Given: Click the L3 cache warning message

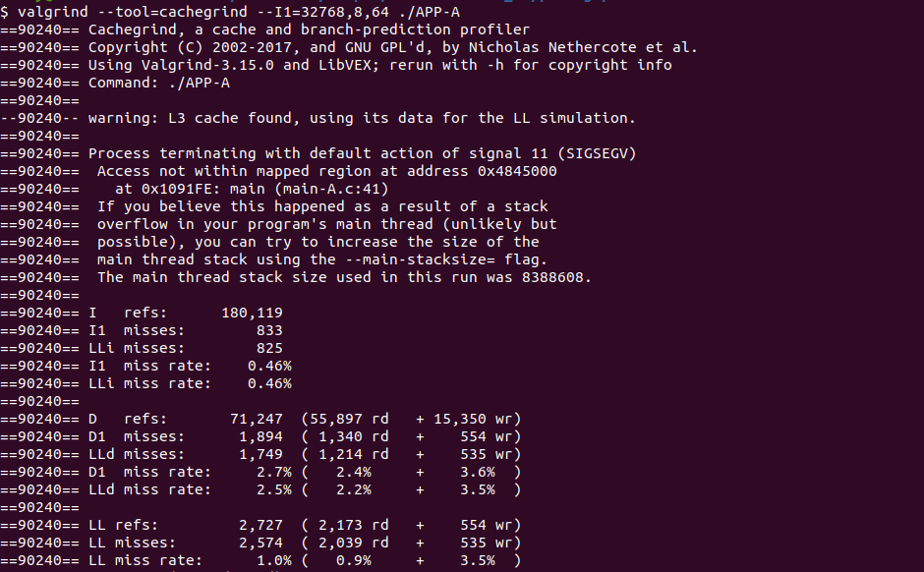Looking at the screenshot, I should click(362, 118).
